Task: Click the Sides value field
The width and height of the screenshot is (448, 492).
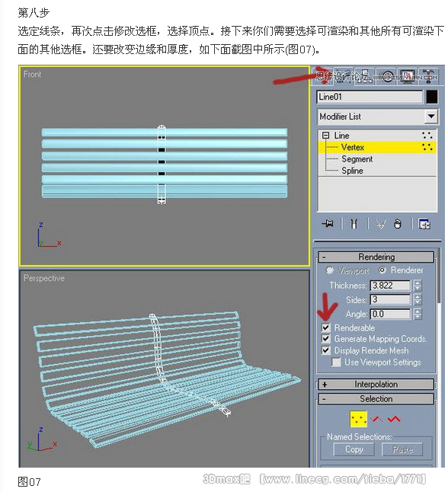Action: click(x=390, y=299)
